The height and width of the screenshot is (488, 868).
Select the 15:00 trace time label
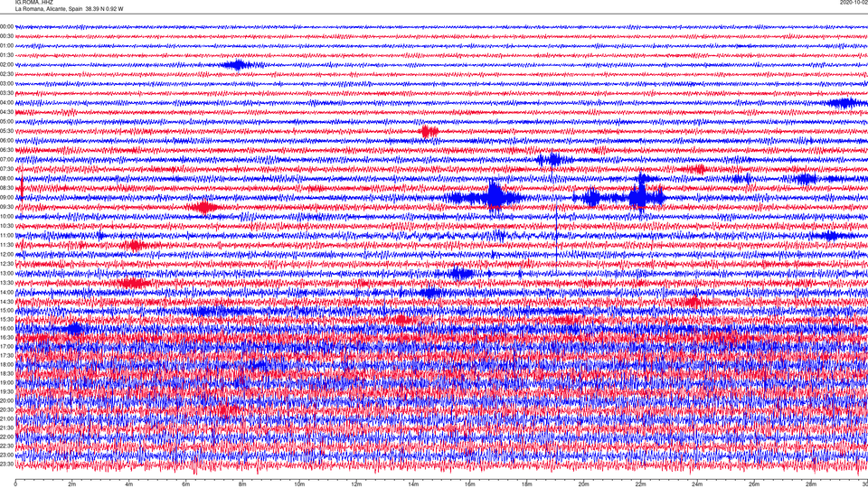pos(6,310)
